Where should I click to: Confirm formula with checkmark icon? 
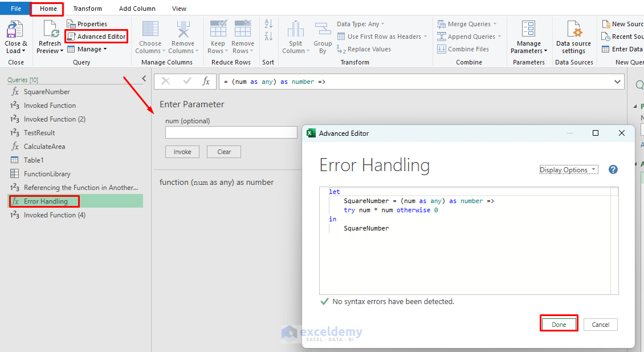(x=187, y=81)
